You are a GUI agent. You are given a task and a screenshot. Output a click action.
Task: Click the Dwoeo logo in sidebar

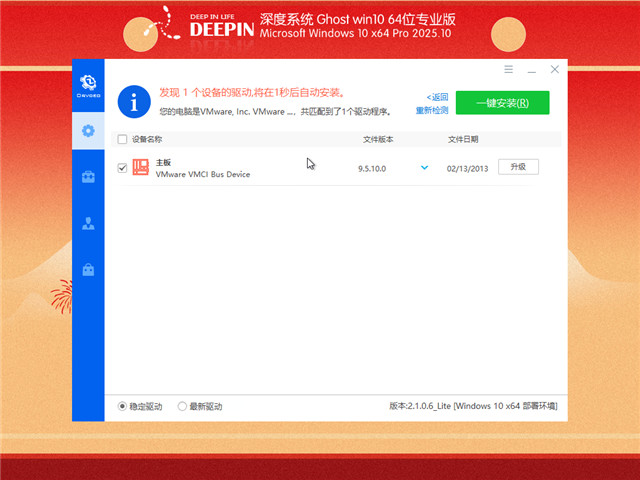coord(88,85)
